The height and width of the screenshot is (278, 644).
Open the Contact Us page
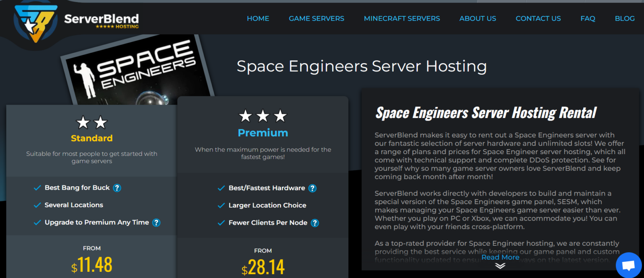click(x=538, y=18)
